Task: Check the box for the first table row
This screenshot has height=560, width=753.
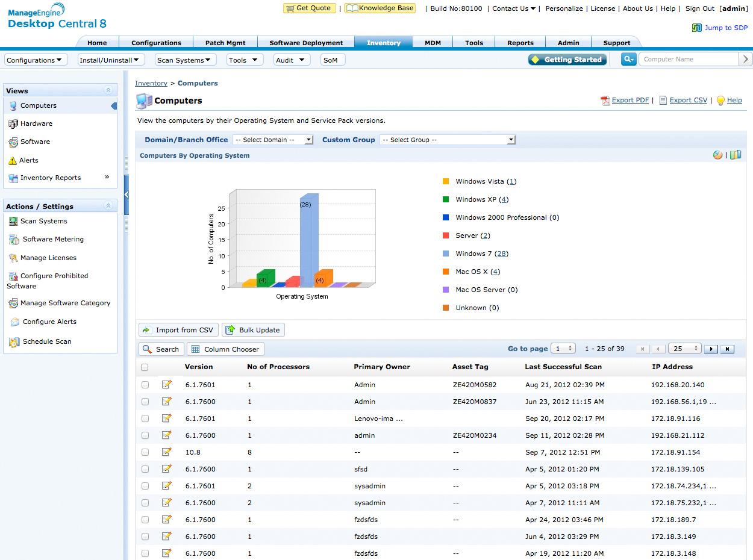Action: tap(145, 385)
